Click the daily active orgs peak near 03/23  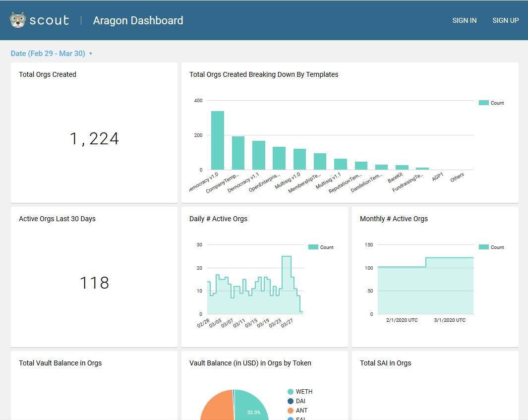tap(286, 257)
